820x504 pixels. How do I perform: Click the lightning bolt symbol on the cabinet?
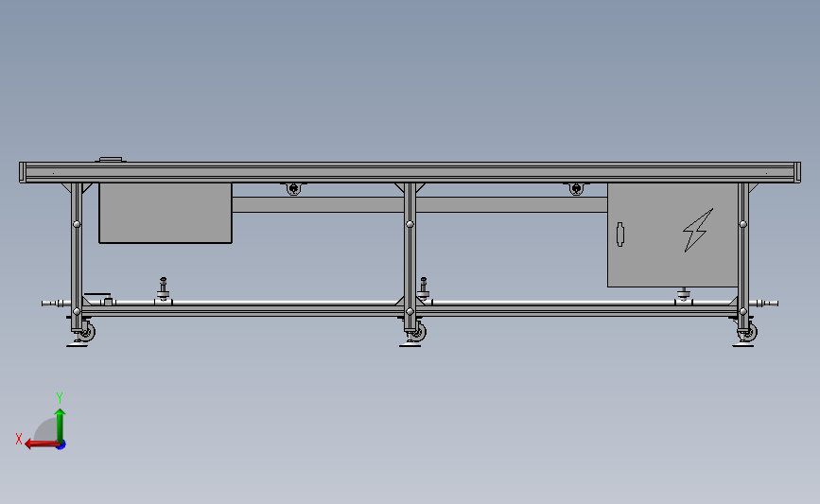click(x=698, y=231)
